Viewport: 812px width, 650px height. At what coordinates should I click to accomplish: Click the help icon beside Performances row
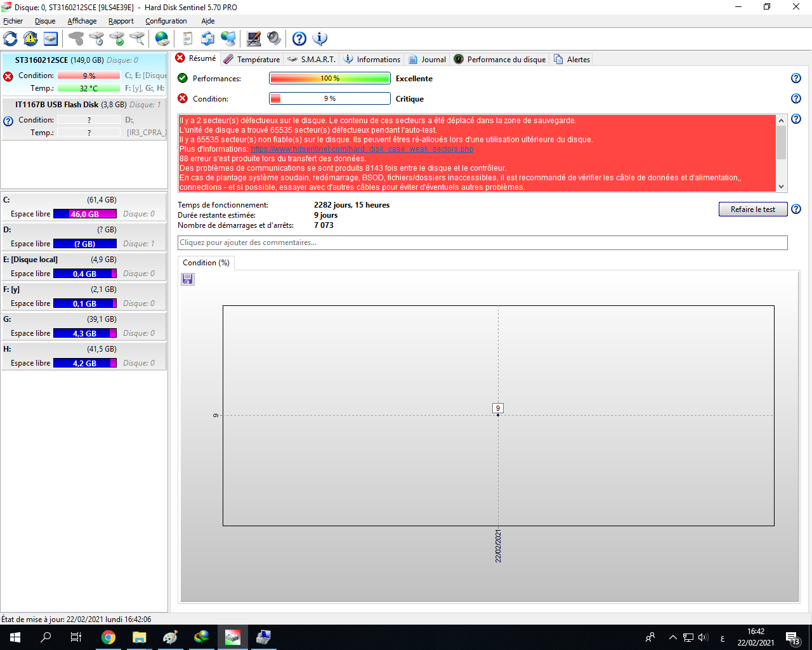coord(796,78)
